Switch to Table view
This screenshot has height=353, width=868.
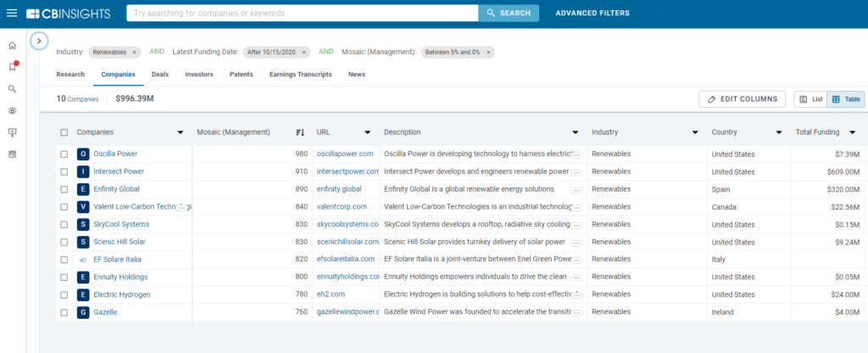846,99
